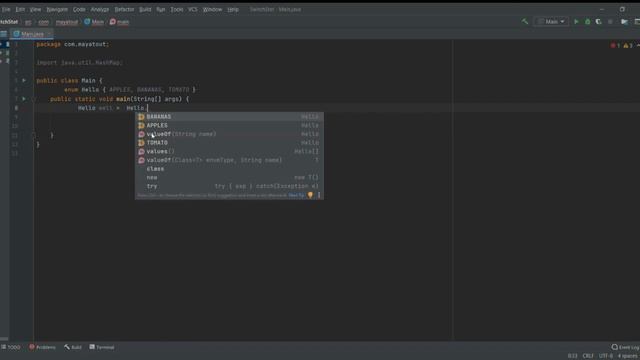Screen dimensions: 640x360
Task: Choose TOMATO from the completion list
Action: click(229, 143)
